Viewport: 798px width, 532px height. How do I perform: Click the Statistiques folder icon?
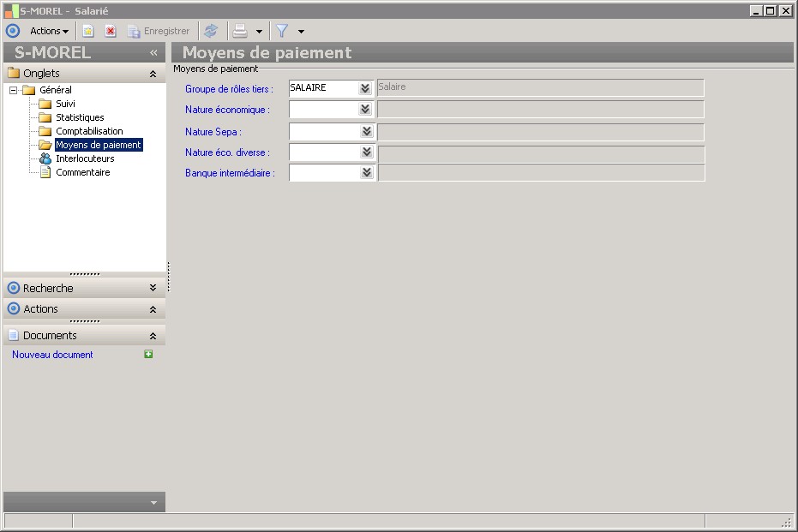(x=45, y=117)
